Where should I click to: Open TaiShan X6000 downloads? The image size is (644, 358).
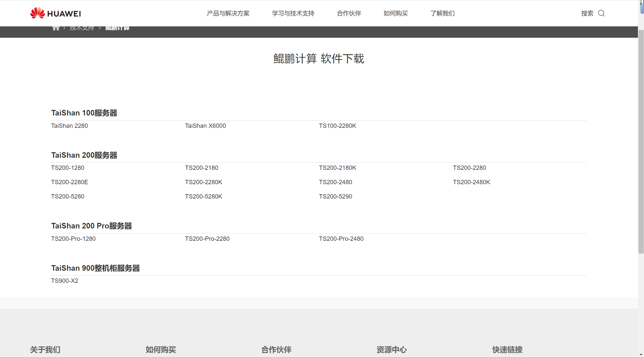point(205,126)
